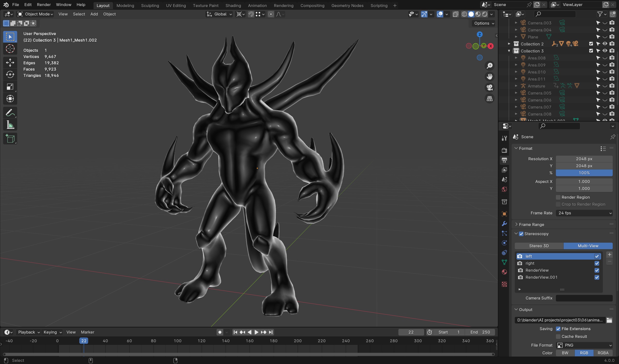Screen dimensions: 619x364
Task: Jump to the timeline's last frame
Action: coord(271,332)
